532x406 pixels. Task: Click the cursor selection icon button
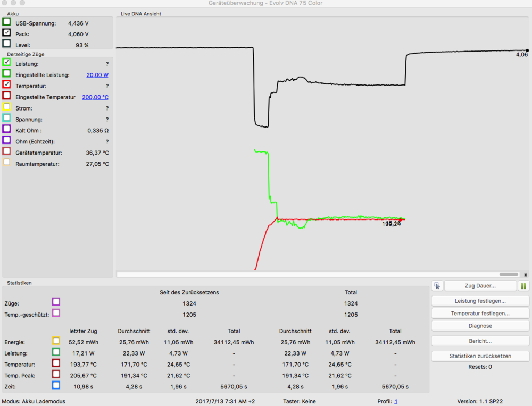[437, 286]
